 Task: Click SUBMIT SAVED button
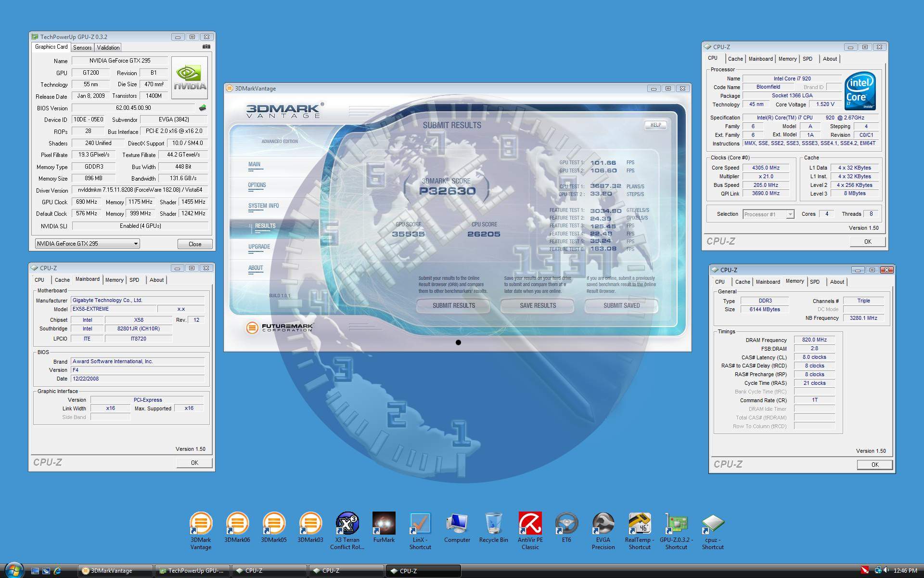point(621,305)
